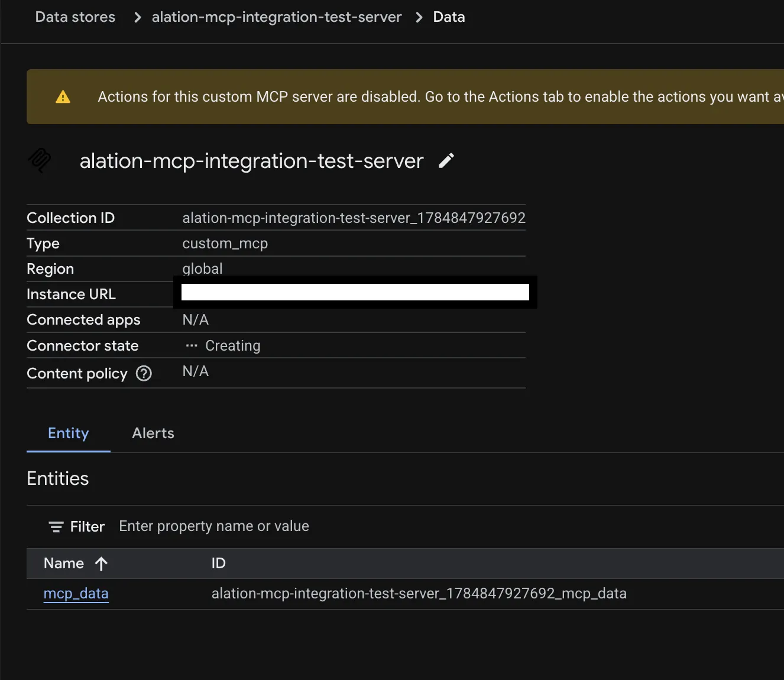Click the Content policy help icon
This screenshot has width=784, height=680.
tap(144, 374)
